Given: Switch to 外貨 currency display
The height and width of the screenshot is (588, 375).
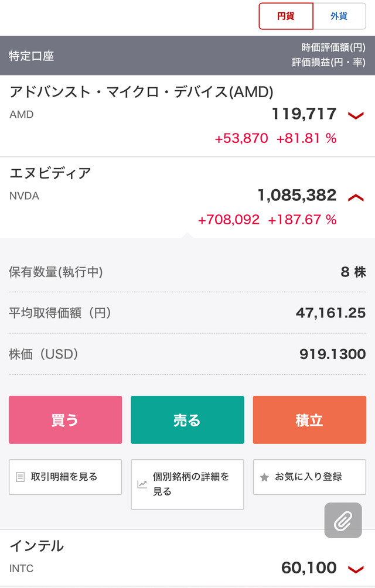Looking at the screenshot, I should click(339, 16).
